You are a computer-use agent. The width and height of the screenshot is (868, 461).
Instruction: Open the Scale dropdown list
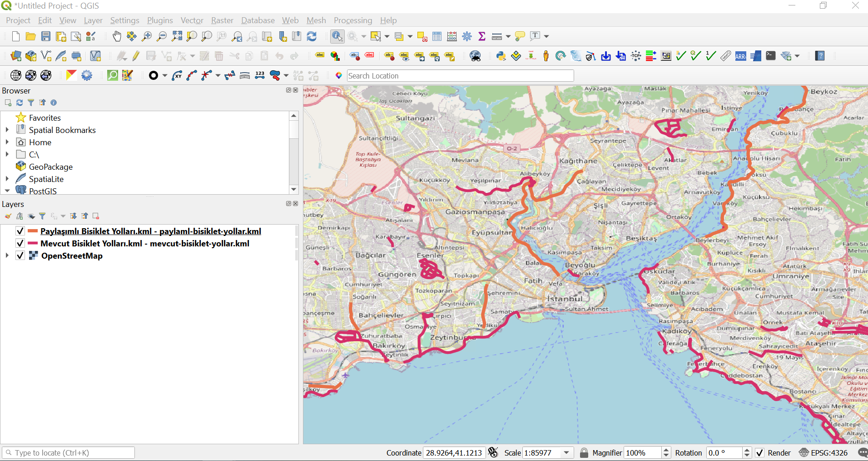coord(566,453)
